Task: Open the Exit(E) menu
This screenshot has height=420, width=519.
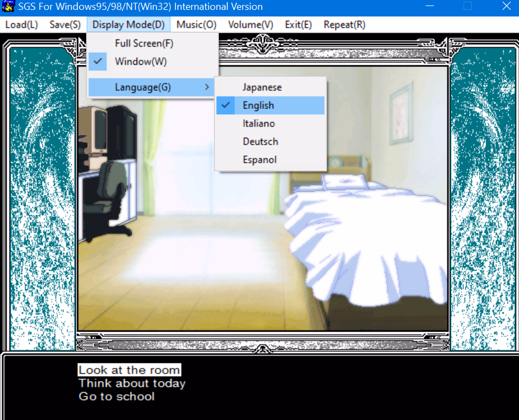Action: point(298,25)
